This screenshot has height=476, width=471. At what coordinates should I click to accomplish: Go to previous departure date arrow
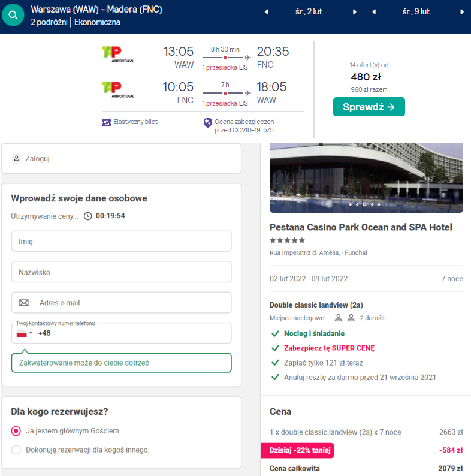point(267,11)
